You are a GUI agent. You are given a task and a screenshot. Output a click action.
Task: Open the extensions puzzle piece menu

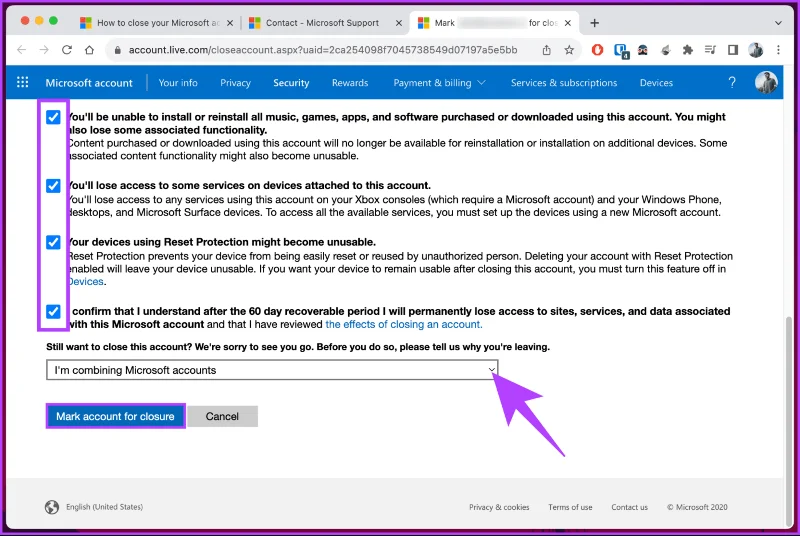pyautogui.click(x=688, y=50)
